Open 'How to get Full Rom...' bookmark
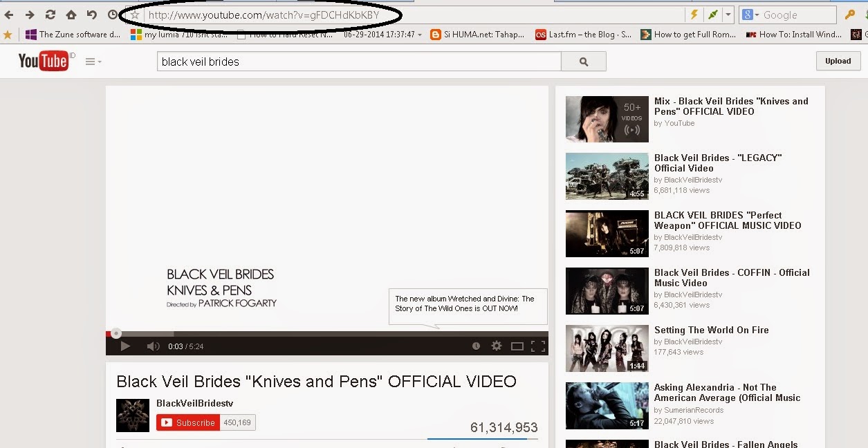 [x=688, y=34]
